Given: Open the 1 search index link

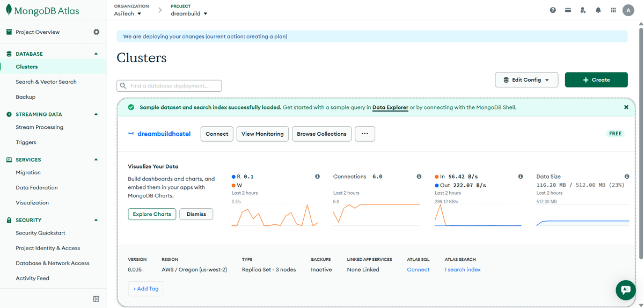Looking at the screenshot, I should click(463, 270).
